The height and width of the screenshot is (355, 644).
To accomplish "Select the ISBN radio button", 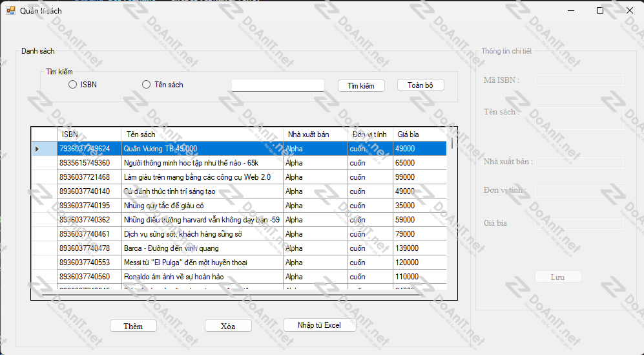I will [x=73, y=85].
